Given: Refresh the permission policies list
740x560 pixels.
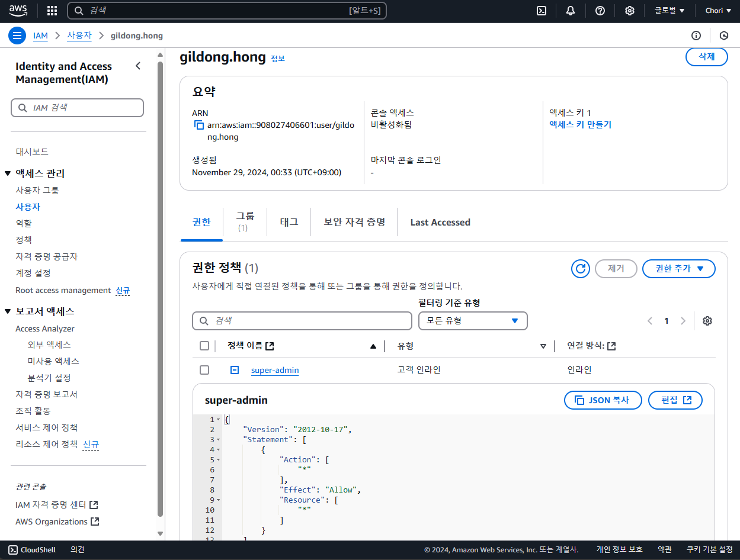Looking at the screenshot, I should 581,269.
